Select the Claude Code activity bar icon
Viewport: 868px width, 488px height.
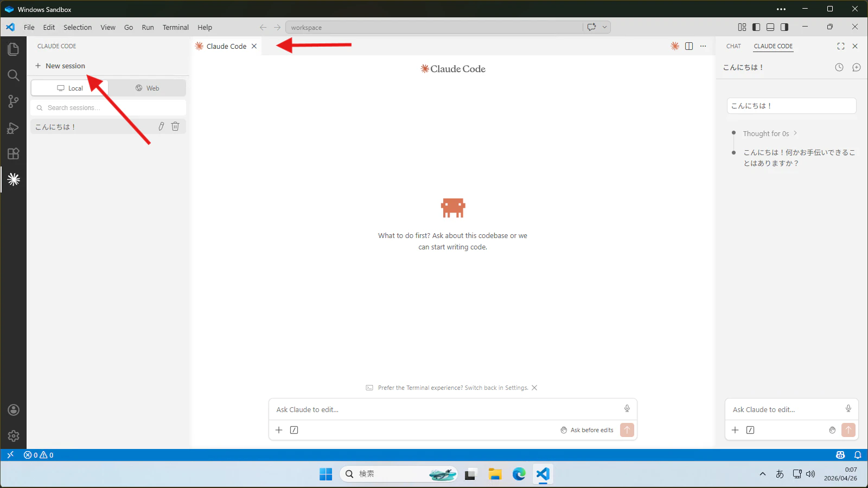click(x=13, y=179)
